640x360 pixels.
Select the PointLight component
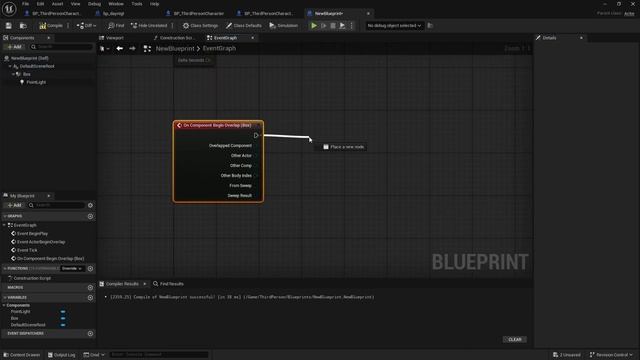click(x=36, y=82)
